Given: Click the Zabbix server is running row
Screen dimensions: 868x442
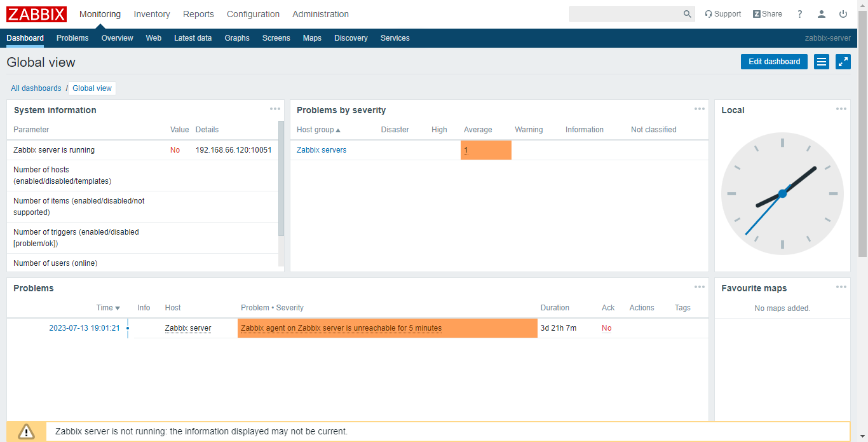Looking at the screenshot, I should [x=142, y=150].
